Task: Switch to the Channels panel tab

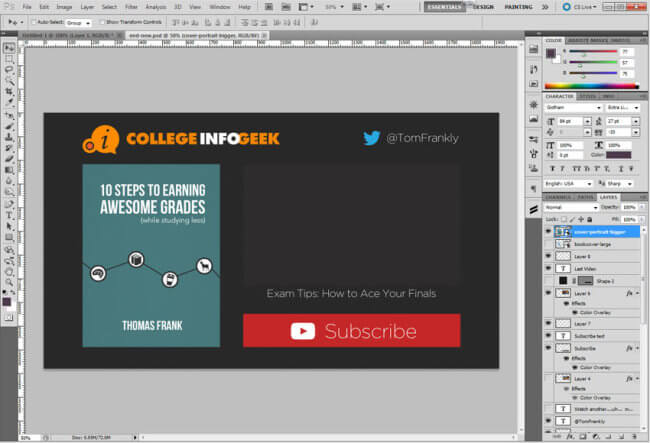Action: coord(558,197)
